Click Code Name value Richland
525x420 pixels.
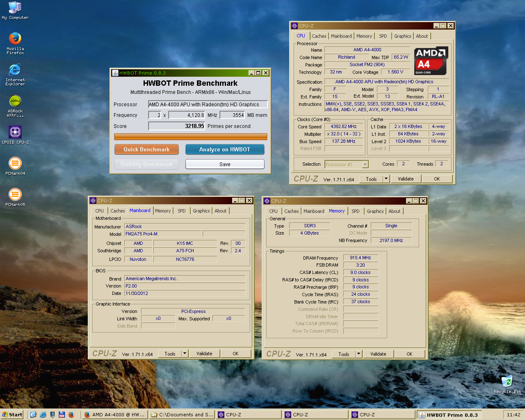[x=347, y=57]
